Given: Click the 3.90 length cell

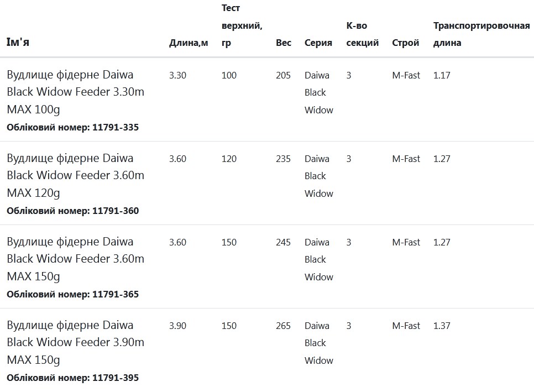Looking at the screenshot, I should point(178,326).
